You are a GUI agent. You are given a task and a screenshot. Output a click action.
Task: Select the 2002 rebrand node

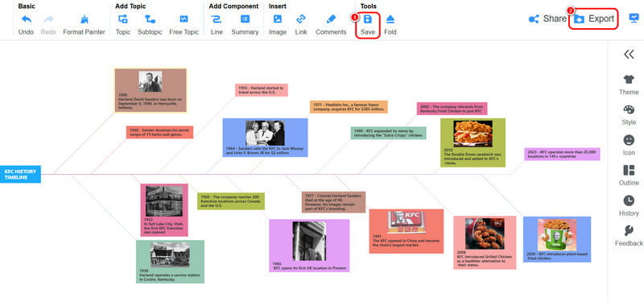[x=452, y=109]
